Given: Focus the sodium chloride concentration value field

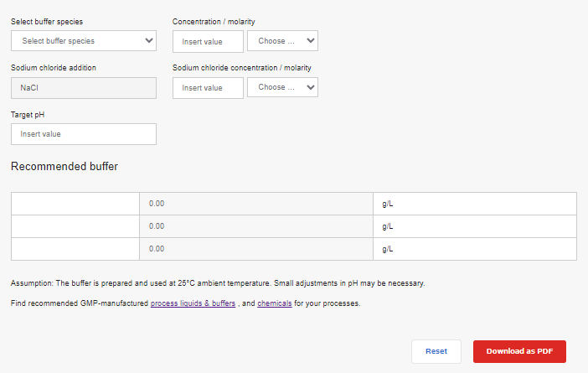Looking at the screenshot, I should (x=208, y=88).
